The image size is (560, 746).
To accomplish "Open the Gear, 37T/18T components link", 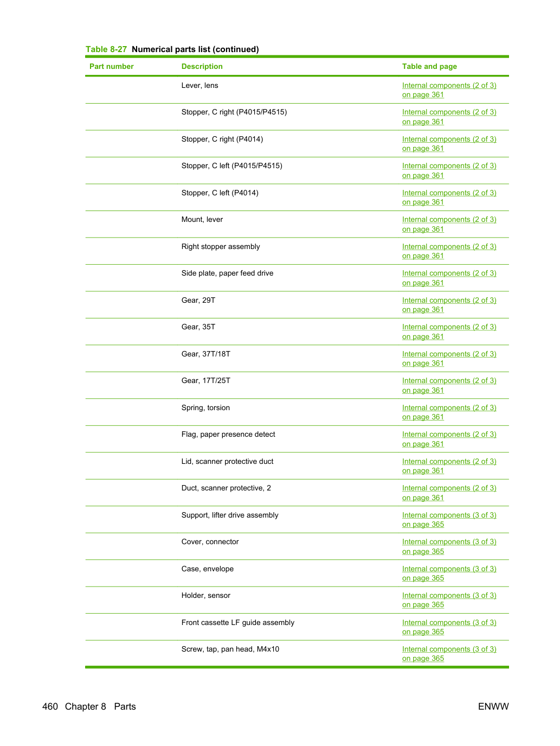I will point(449,359).
